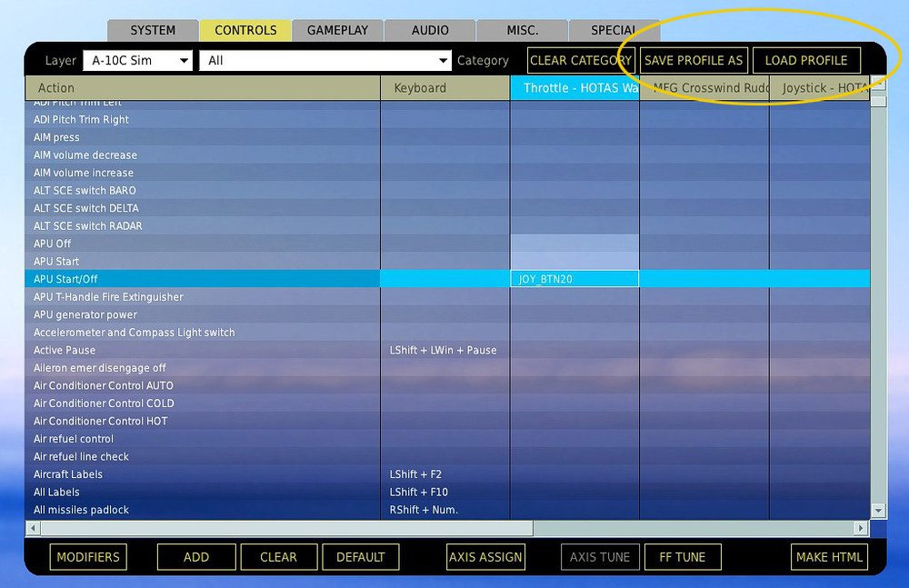Switch to the GAMEPLAY tab
The height and width of the screenshot is (588, 909).
click(337, 30)
